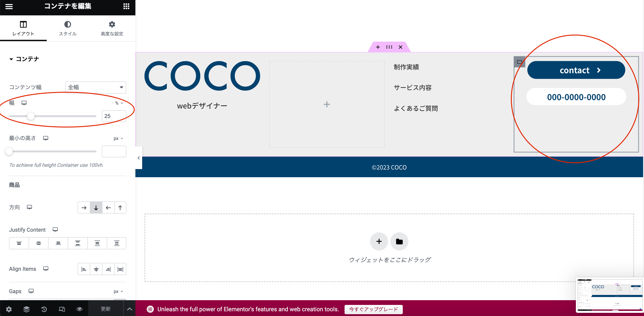
Task: Click the 幅 width slider handle
Action: [31, 116]
